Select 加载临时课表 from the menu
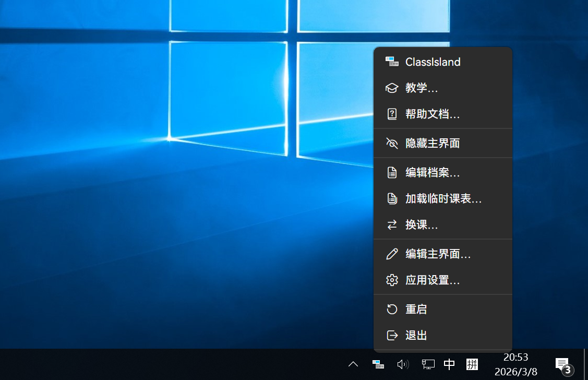The height and width of the screenshot is (380, 588). click(443, 198)
